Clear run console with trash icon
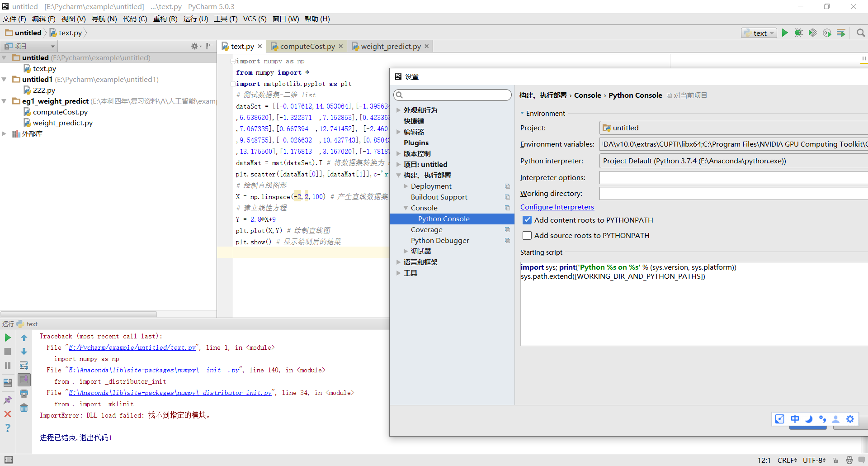 24,408
